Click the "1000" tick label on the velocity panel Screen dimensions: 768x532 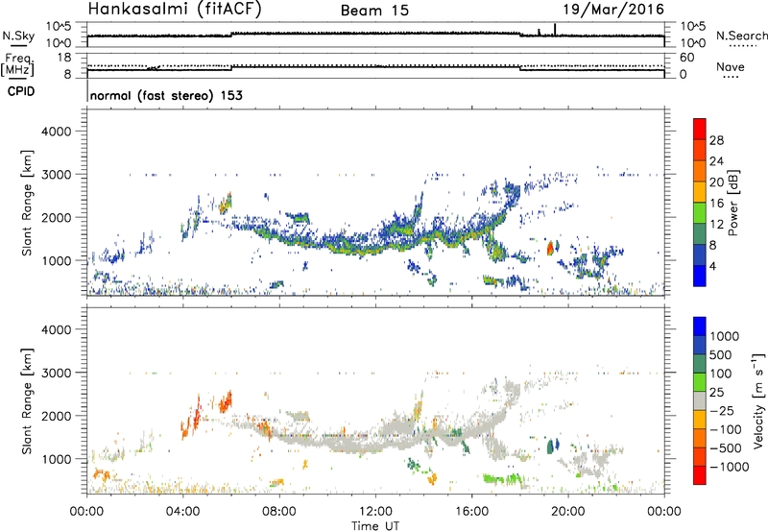coord(57,459)
